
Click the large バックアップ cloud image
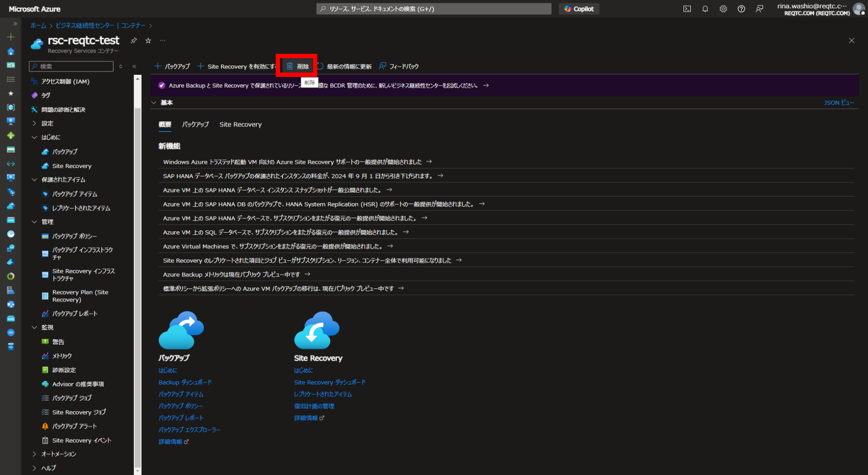(181, 330)
